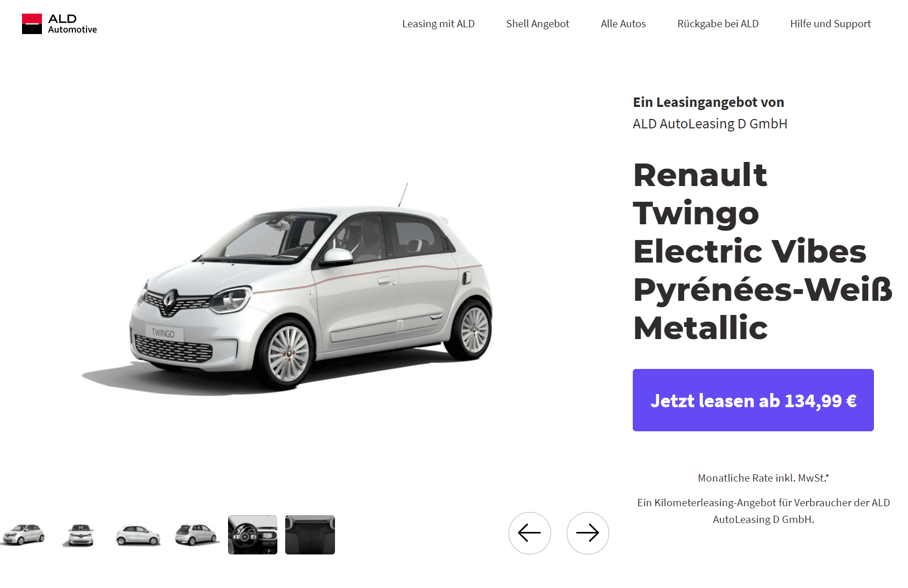Viewport: 908px width, 588px height.
Task: Advance gallery with right arrow button
Action: pyautogui.click(x=588, y=533)
